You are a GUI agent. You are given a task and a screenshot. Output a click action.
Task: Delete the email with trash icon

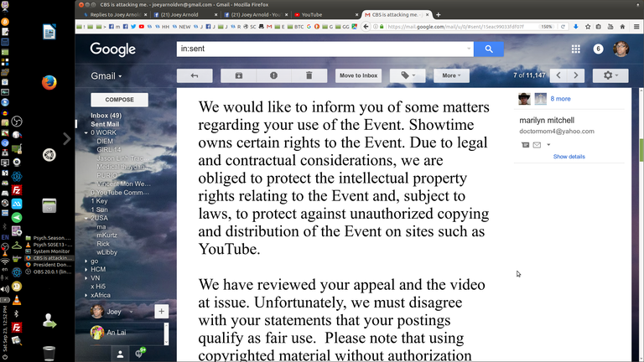[309, 75]
